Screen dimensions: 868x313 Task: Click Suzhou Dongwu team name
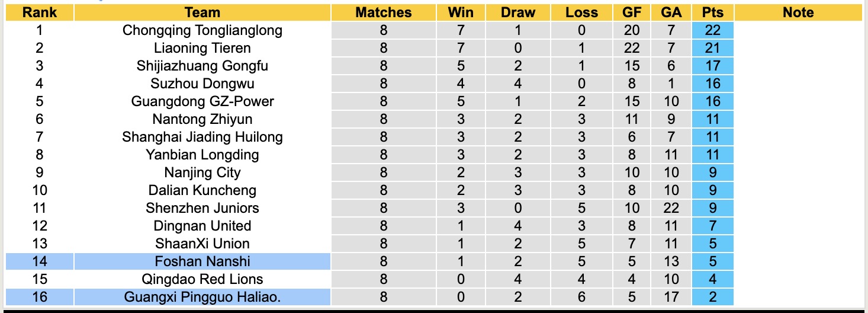pyautogui.click(x=202, y=84)
